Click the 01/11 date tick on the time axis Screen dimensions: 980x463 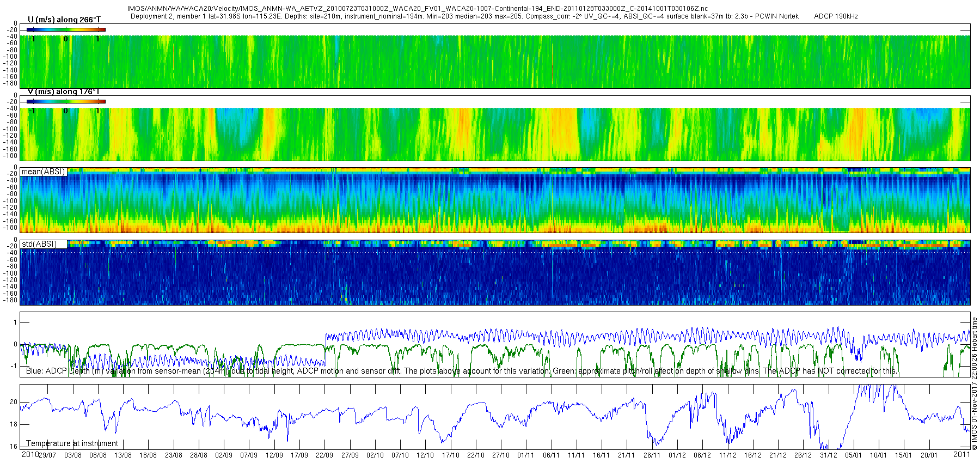(x=525, y=455)
